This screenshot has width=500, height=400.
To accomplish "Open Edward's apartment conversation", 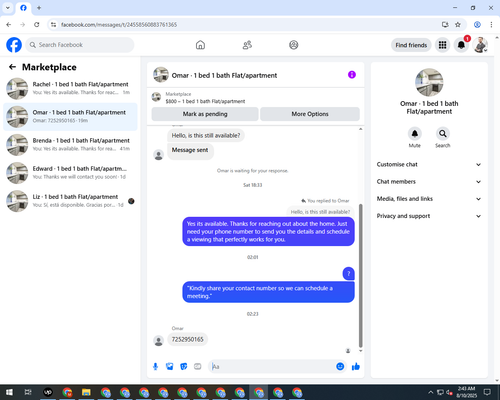I will tap(70, 173).
